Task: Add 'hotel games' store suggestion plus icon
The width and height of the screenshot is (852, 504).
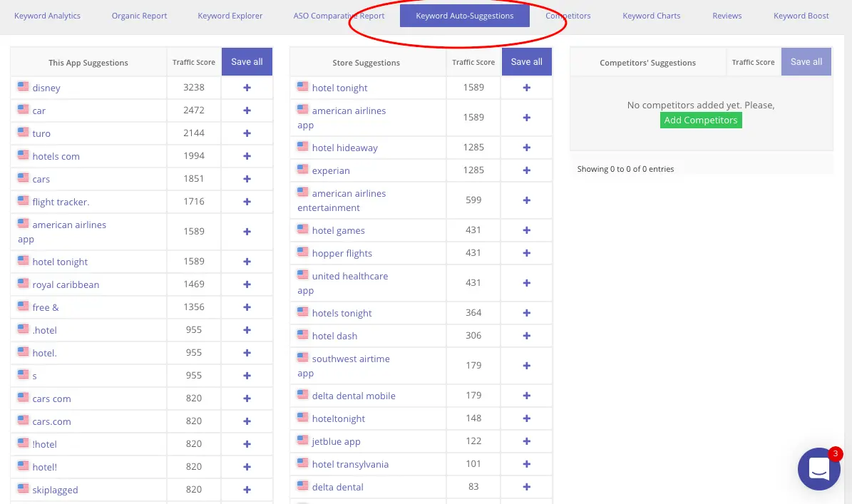Action: 526,230
